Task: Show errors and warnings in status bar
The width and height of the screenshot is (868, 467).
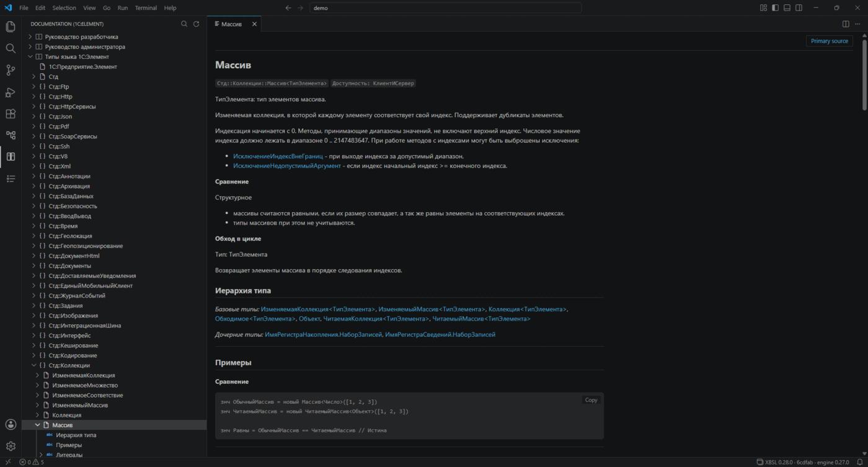Action: tap(32, 462)
